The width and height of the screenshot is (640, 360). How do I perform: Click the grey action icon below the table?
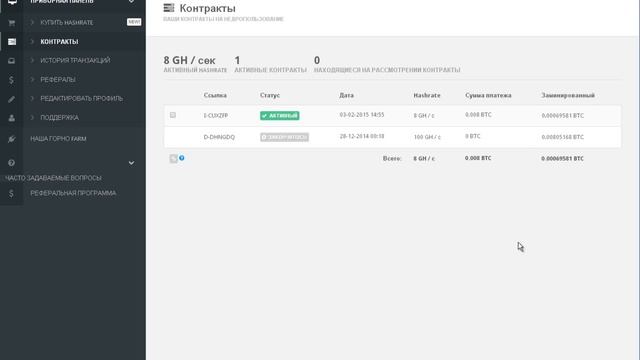173,158
